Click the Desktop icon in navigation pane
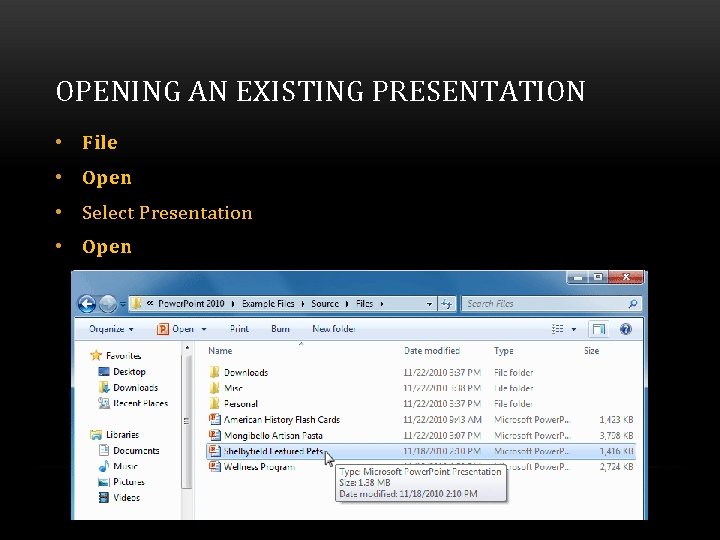The image size is (720, 540). pos(104,371)
